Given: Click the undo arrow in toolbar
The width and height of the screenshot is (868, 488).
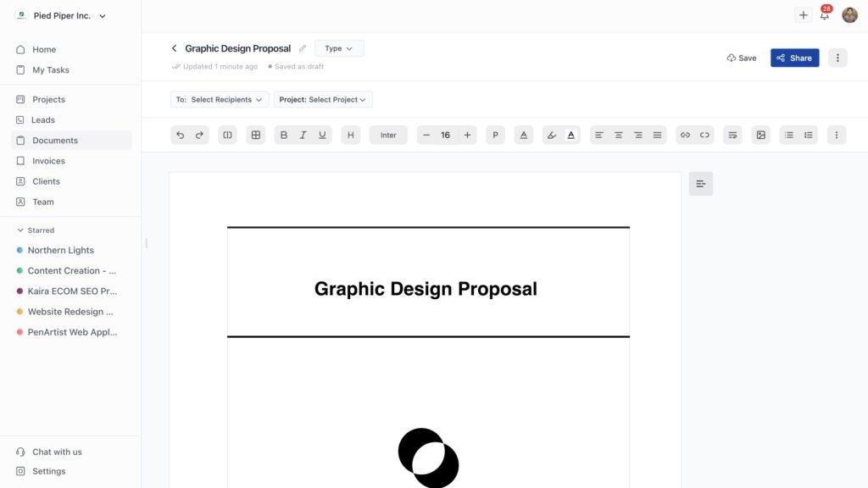Looking at the screenshot, I should [180, 135].
